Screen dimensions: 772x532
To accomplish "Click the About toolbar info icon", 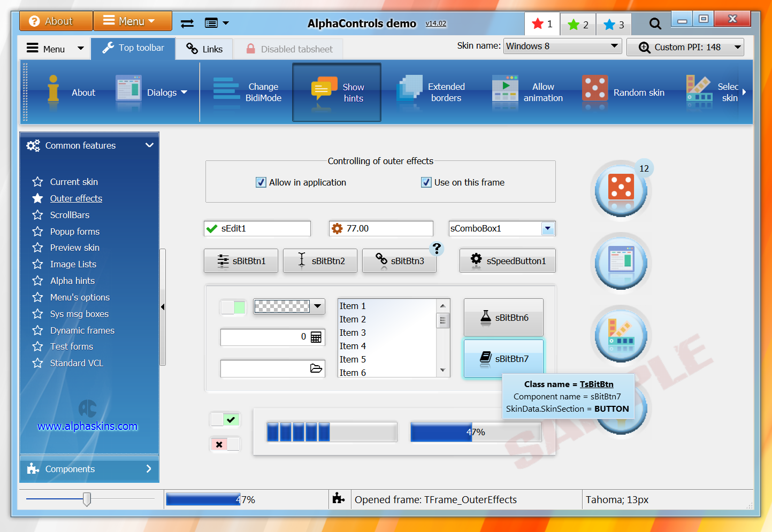I will (53, 89).
